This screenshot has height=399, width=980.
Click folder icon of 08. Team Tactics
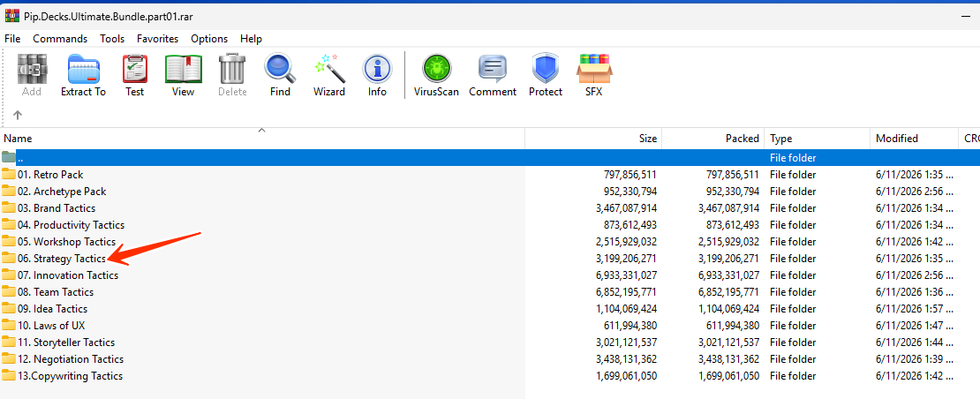coord(8,291)
